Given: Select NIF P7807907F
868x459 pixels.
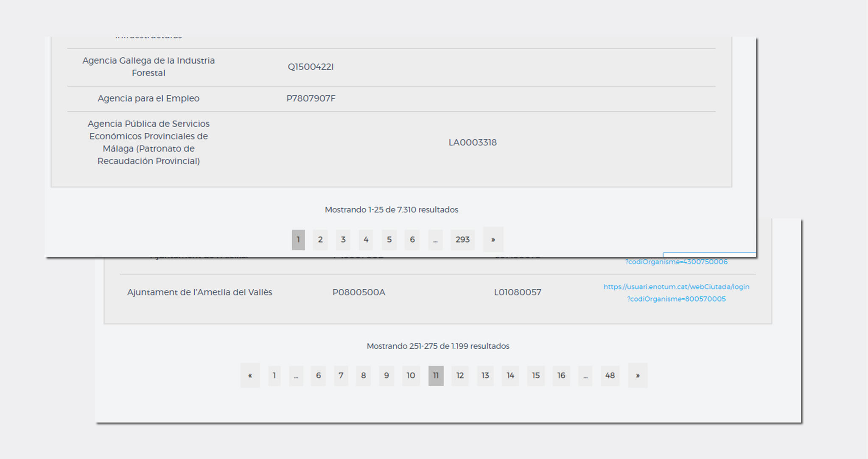Looking at the screenshot, I should tap(311, 98).
